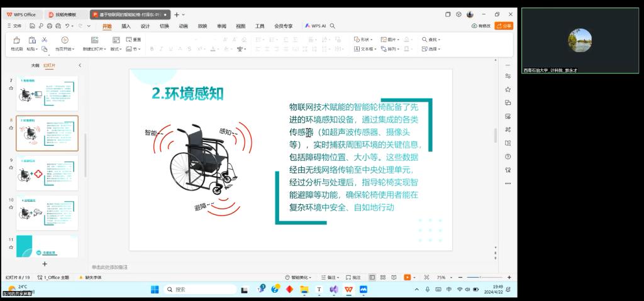The width and height of the screenshot is (644, 301).
Task: Click the Format Painter (格式刷) icon
Action: (16, 43)
